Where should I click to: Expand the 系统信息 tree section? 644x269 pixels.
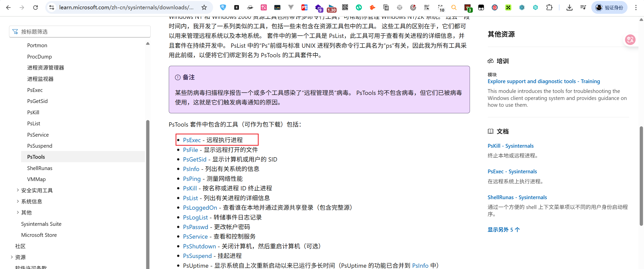pyautogui.click(x=18, y=201)
